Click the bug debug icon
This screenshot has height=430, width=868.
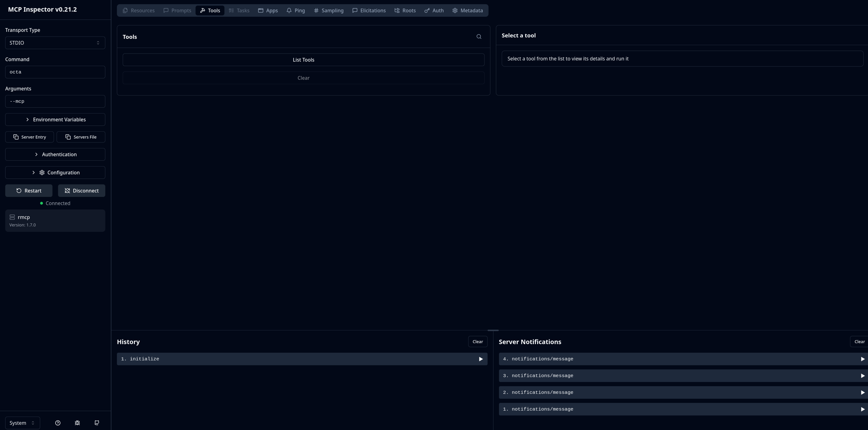77,423
